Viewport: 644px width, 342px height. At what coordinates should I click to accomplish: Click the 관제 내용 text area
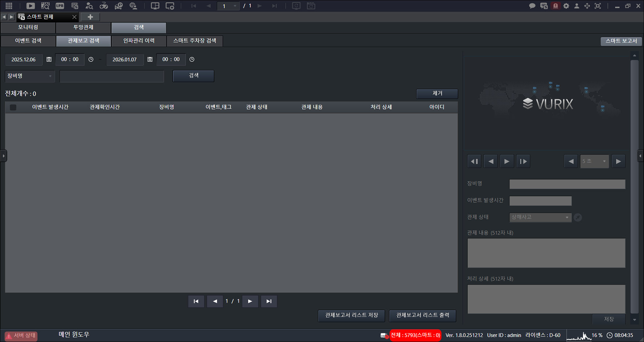[x=546, y=253]
